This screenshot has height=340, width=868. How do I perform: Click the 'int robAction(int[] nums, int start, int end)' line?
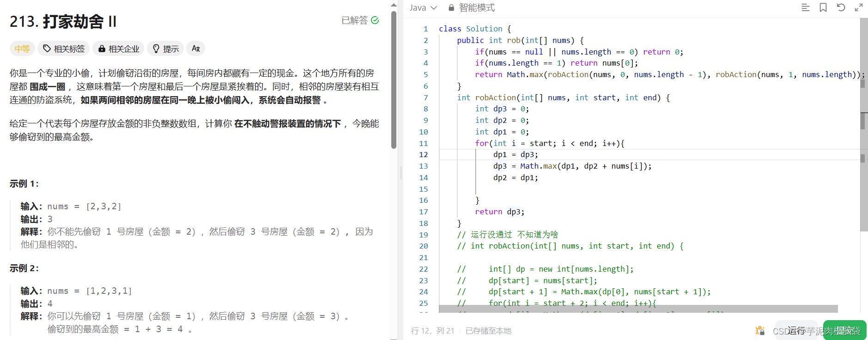[x=563, y=97]
